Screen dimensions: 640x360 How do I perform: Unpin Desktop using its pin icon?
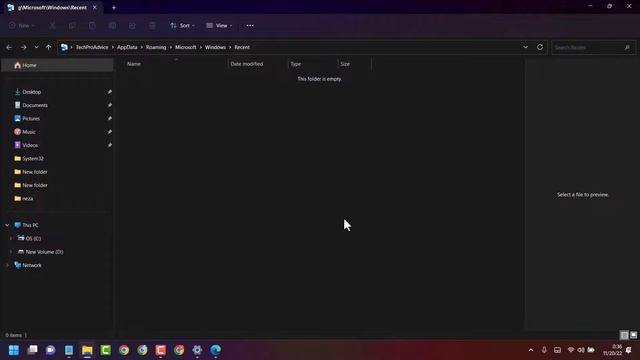coord(109,92)
